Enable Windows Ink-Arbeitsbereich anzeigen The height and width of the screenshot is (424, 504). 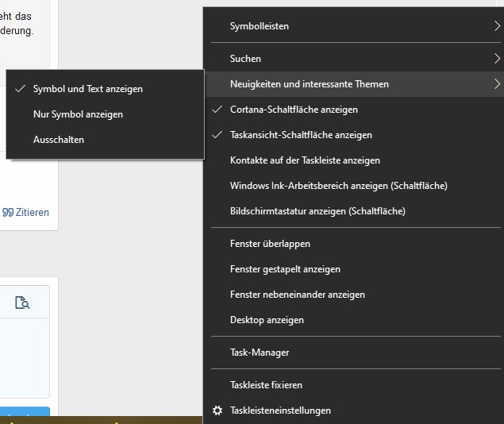338,186
